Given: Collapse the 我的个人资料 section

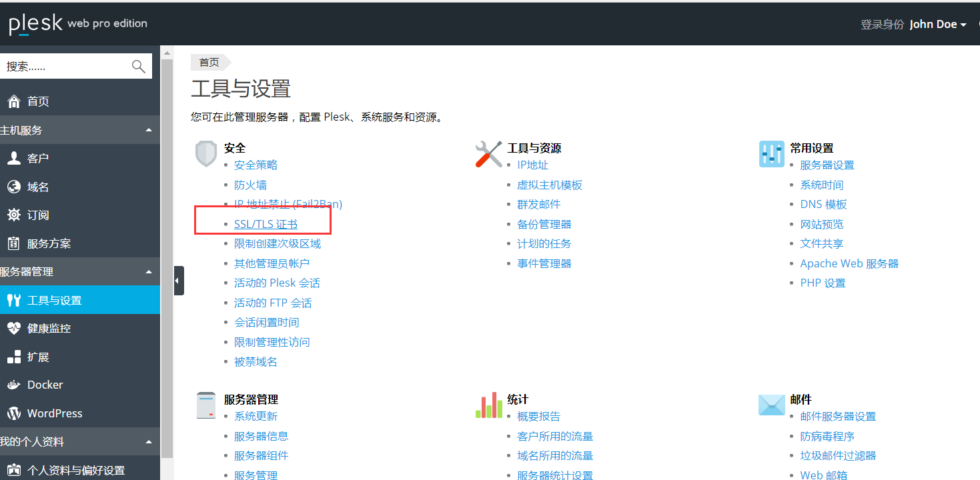Looking at the screenshot, I should 149,441.
